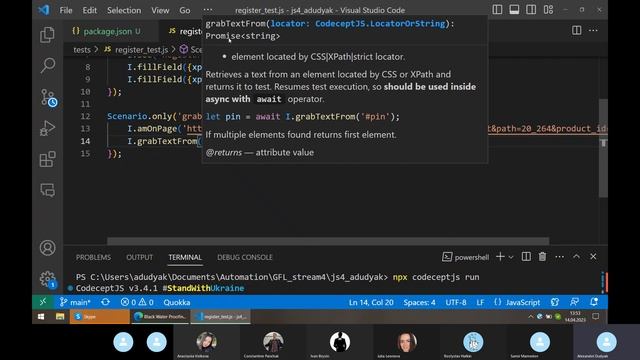Toggle secondary side bar layout icon
Viewport: 640px width, 360px height.
(531, 10)
